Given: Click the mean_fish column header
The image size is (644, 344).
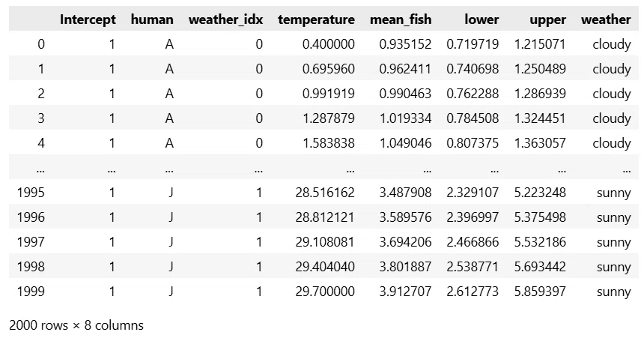Looking at the screenshot, I should click(x=401, y=19).
